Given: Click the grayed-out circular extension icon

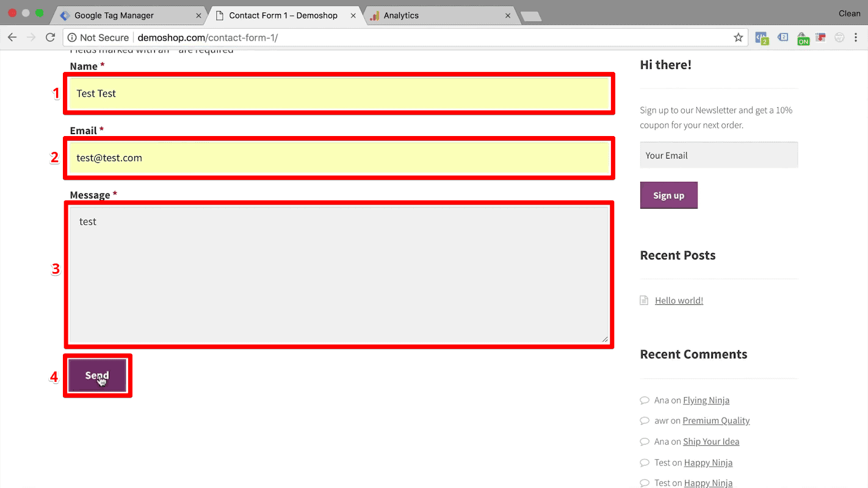Looking at the screenshot, I should tap(839, 37).
